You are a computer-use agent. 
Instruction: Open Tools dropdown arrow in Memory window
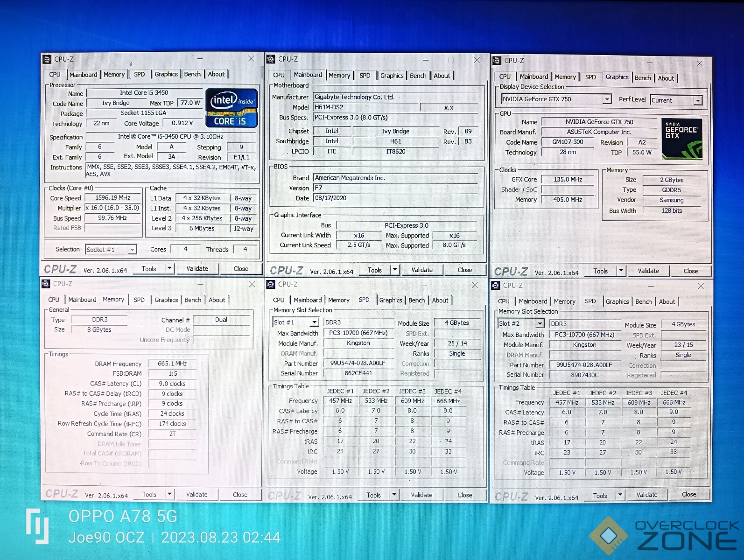169,494
